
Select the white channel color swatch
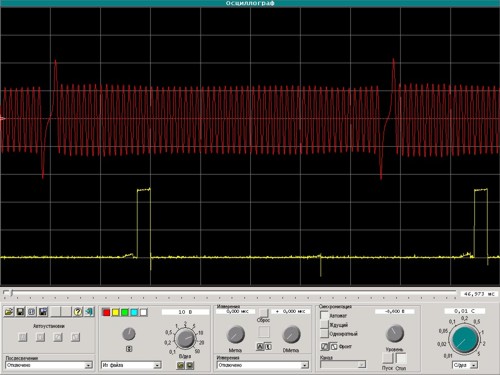coord(143,312)
